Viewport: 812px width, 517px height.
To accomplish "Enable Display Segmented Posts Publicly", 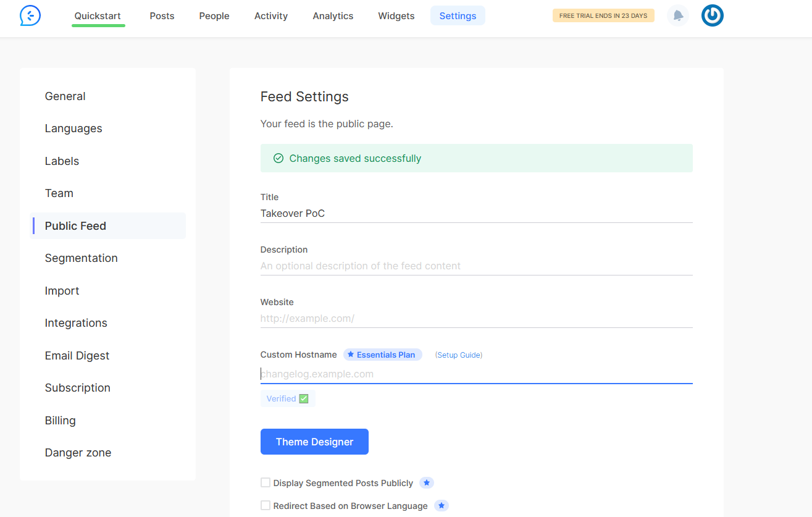I will tap(266, 482).
